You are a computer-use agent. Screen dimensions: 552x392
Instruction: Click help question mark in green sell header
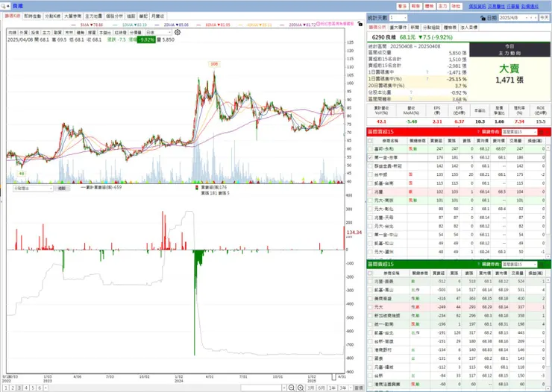[x=478, y=264]
